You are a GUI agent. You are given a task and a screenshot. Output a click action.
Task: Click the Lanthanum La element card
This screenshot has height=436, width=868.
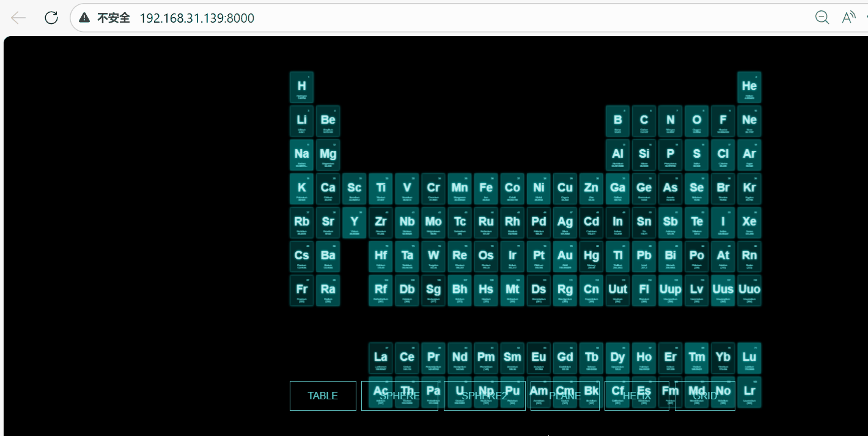point(381,358)
